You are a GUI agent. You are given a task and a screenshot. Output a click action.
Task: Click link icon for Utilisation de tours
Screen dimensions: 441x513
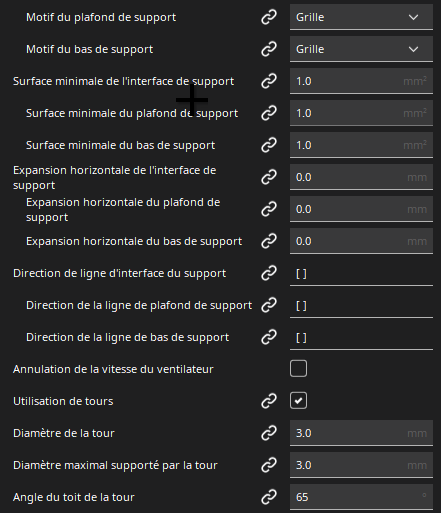[269, 401]
